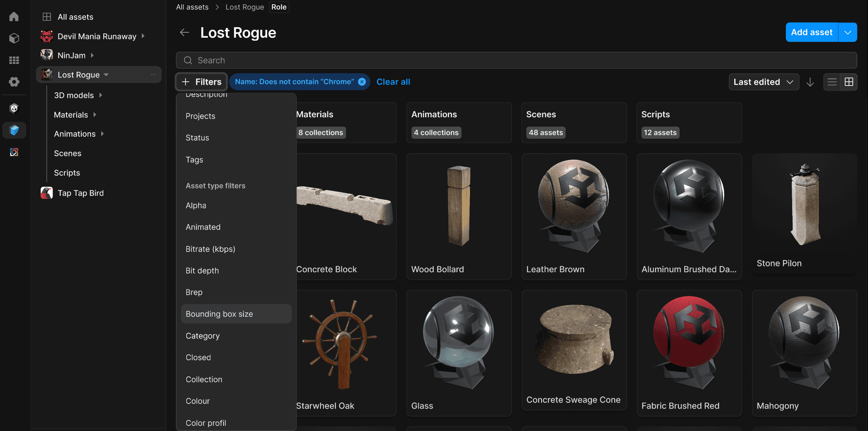
Task: Select the Unity editor icon in sidebar
Action: click(x=14, y=108)
